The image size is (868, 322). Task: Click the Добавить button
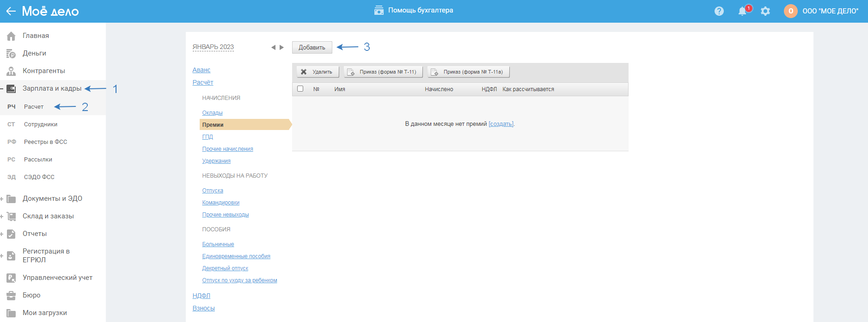tap(312, 47)
